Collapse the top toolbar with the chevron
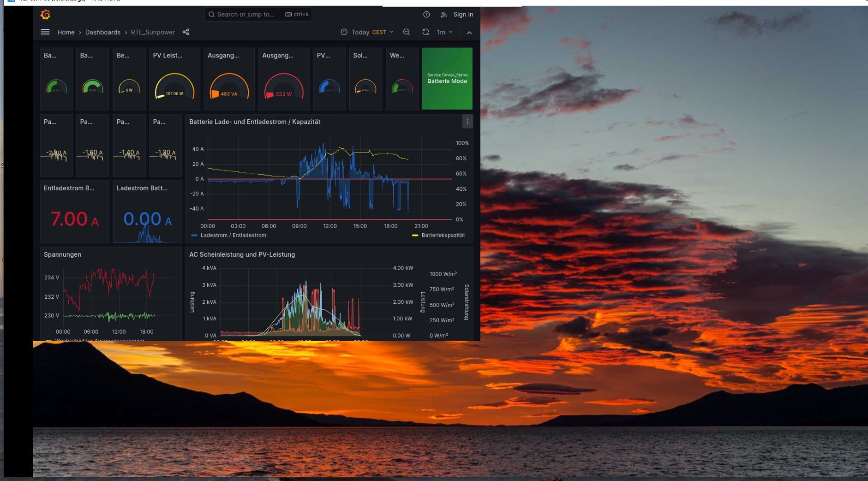The height and width of the screenshot is (481, 868). (x=469, y=33)
